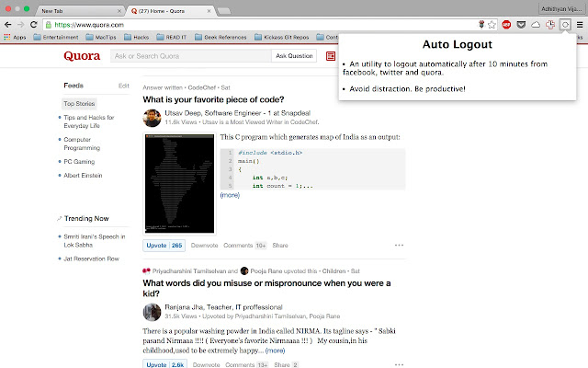Open the Entertainment bookmarks folder
The height and width of the screenshot is (368, 588).
pos(56,37)
